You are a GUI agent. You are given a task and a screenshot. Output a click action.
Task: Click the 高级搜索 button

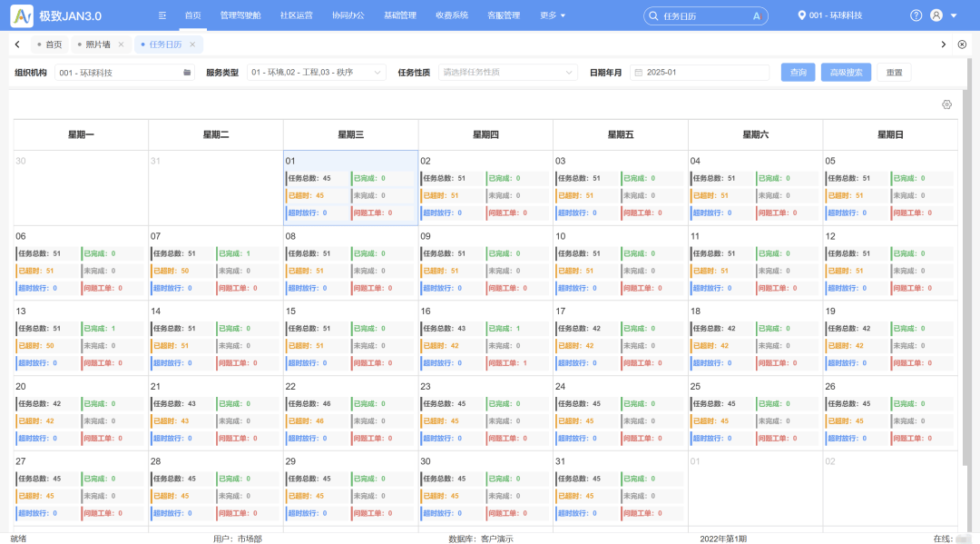point(845,72)
